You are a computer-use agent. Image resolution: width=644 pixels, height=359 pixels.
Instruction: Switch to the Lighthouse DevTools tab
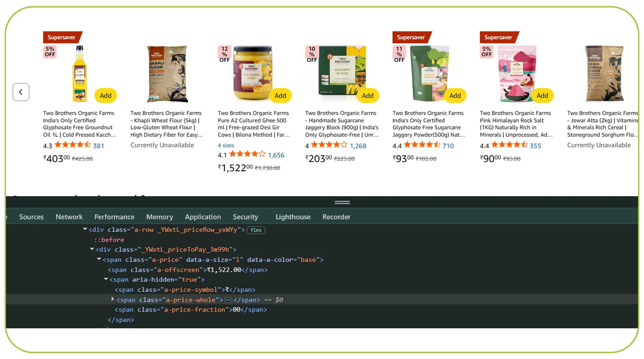pos(293,217)
